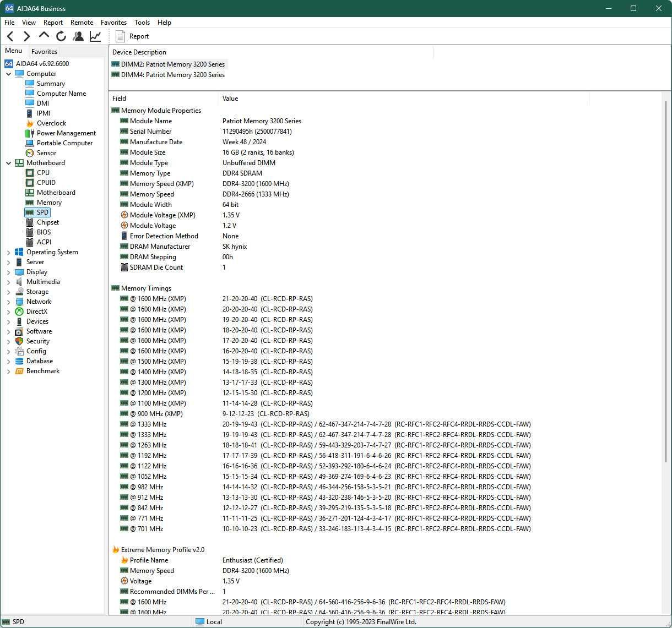Open the View menu
Image resolution: width=672 pixels, height=628 pixels.
pos(29,23)
